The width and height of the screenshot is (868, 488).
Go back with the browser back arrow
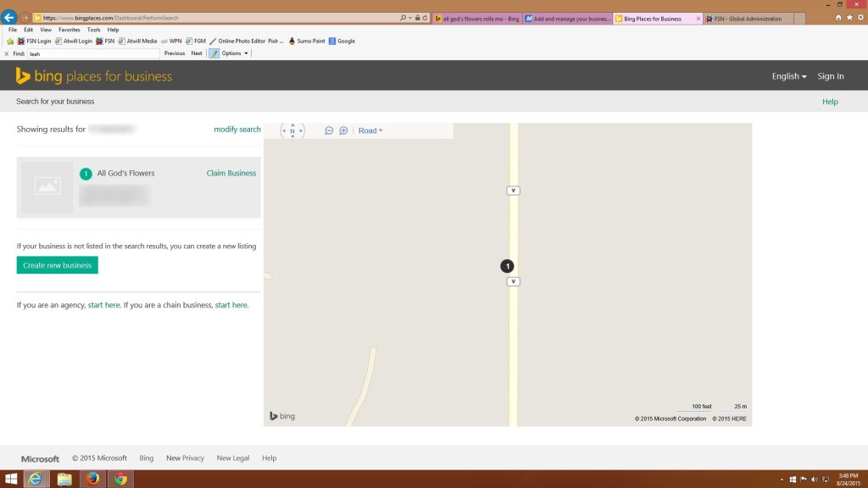pos(8,17)
